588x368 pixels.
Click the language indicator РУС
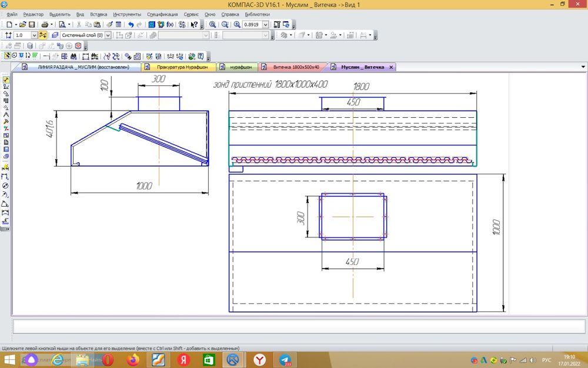tap(546, 360)
